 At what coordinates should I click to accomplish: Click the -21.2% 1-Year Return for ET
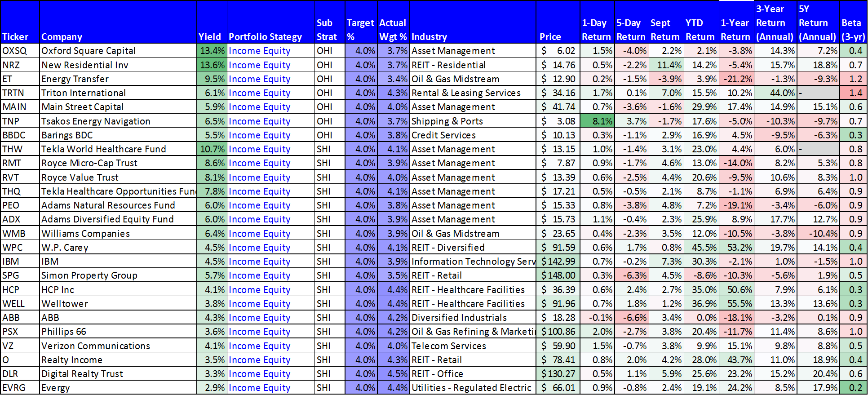736,79
